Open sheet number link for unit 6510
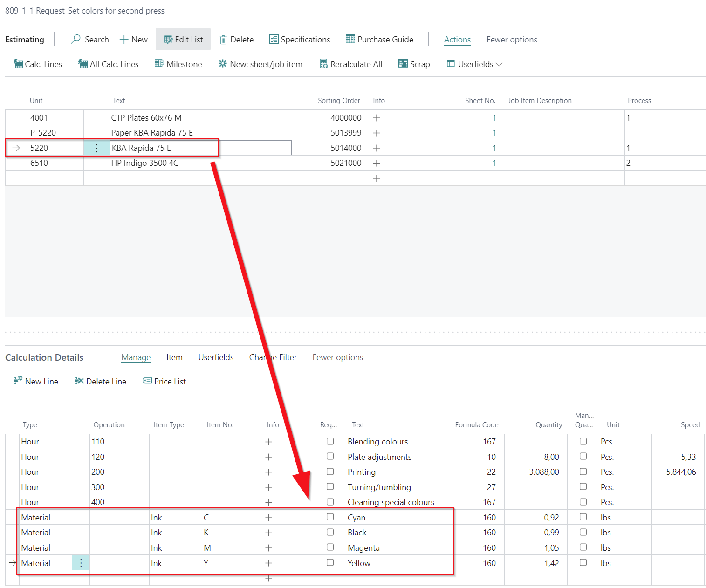Screen dimensions: 706x588 pos(494,163)
